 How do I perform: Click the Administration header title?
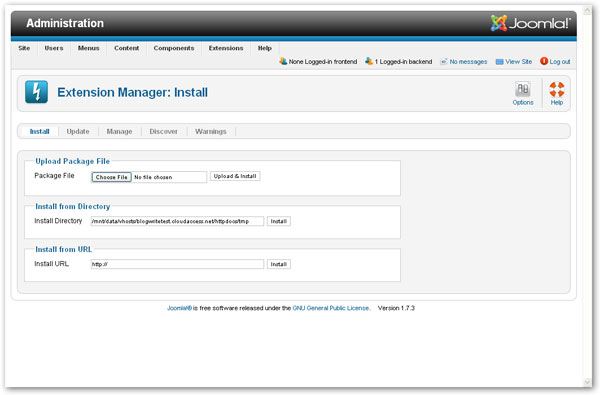click(x=65, y=23)
